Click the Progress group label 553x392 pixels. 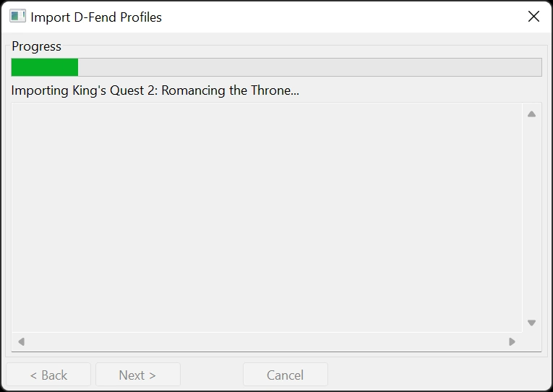point(36,46)
